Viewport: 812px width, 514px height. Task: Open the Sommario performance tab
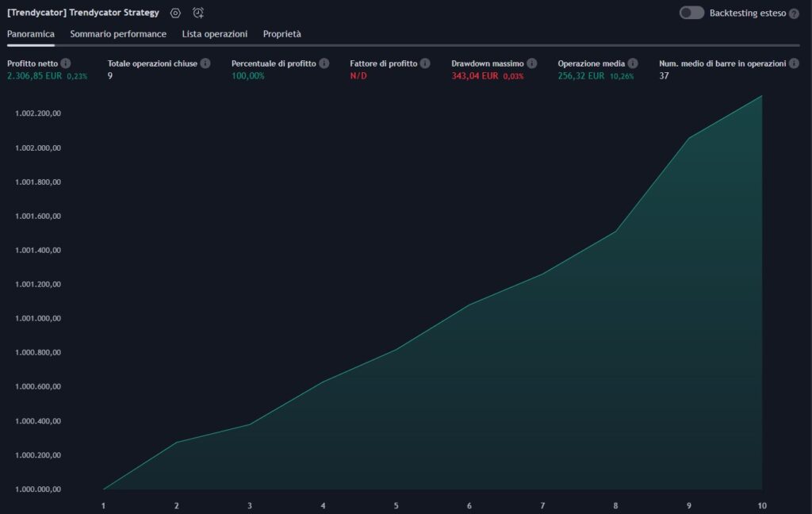(118, 34)
